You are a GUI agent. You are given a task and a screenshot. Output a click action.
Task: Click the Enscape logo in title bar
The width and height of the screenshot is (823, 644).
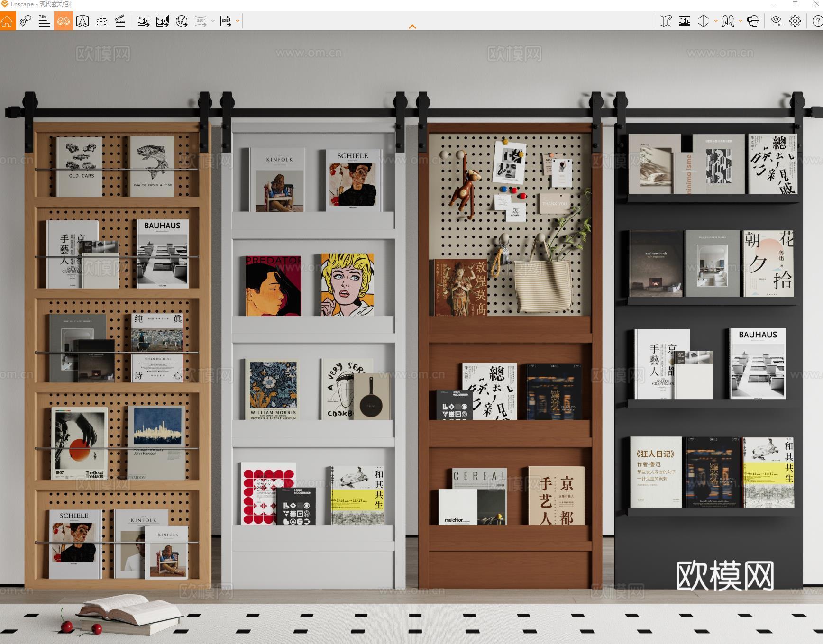[x=5, y=4]
